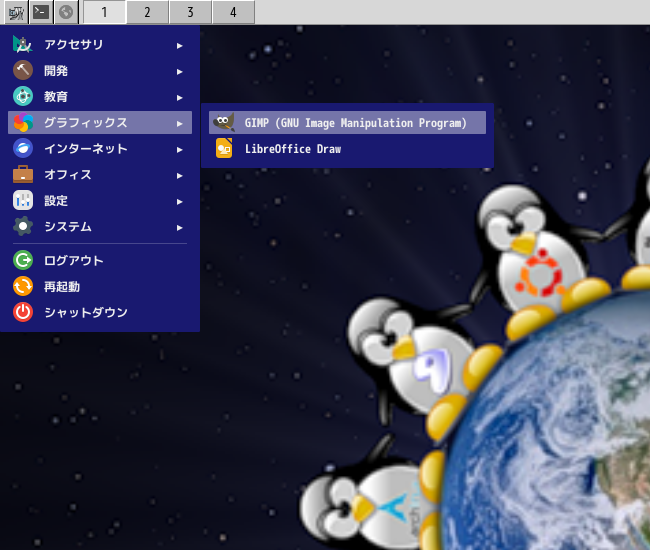Click the オフィス briefcase icon
Viewport: 650px width, 550px height.
click(23, 174)
